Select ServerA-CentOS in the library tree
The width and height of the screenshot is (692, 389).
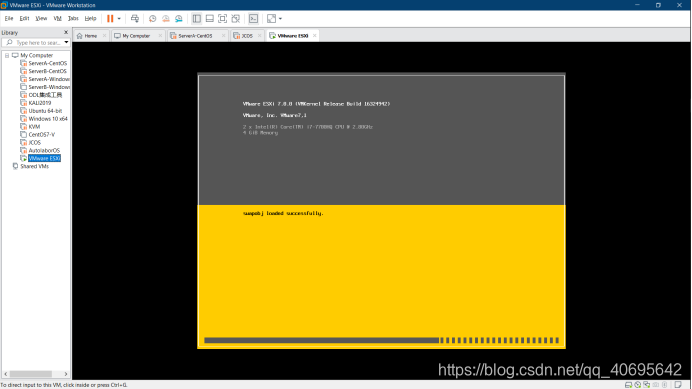tap(48, 64)
